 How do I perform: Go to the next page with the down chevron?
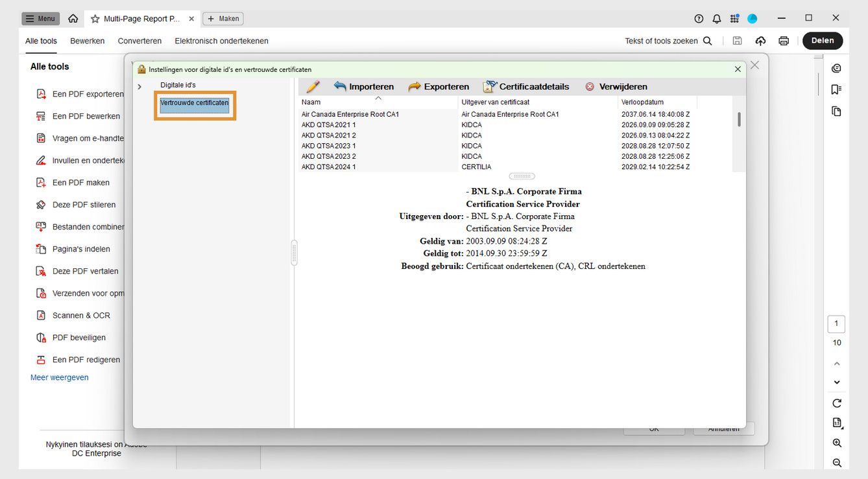[837, 382]
